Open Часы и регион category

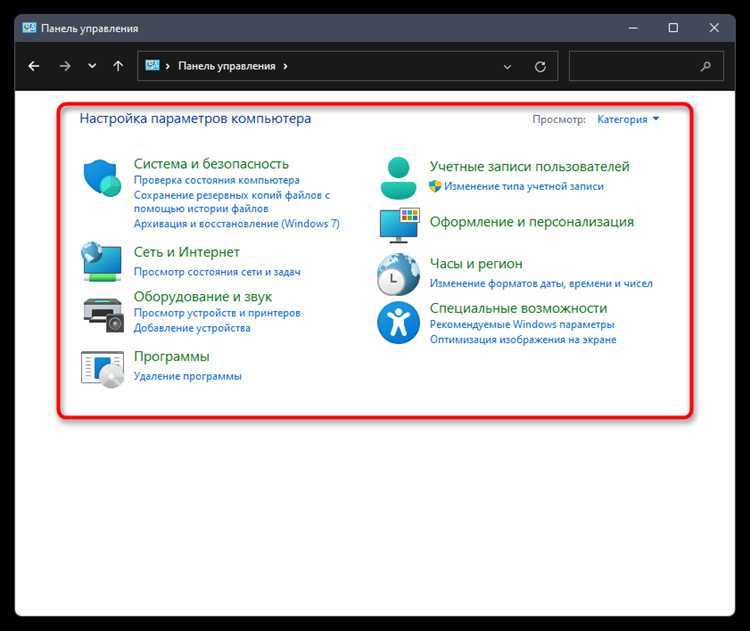click(x=476, y=264)
